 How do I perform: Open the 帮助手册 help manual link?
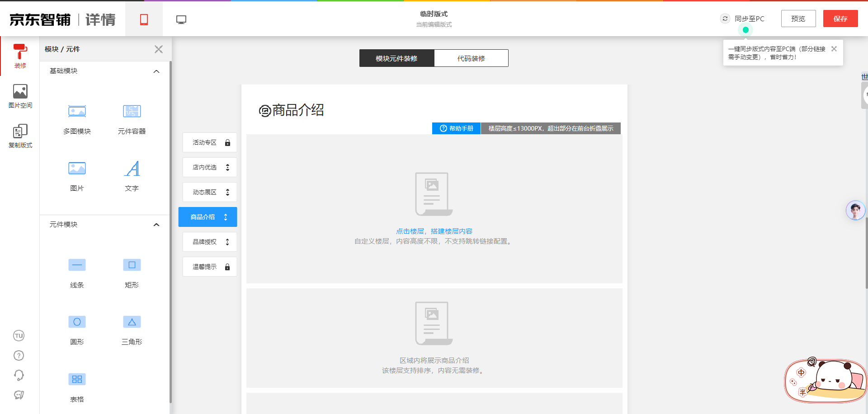click(x=457, y=128)
